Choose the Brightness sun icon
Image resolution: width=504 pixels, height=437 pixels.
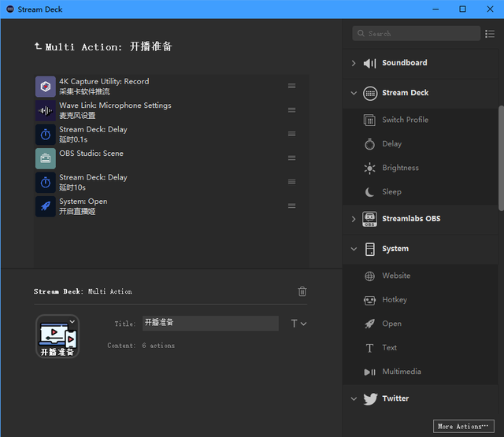369,168
